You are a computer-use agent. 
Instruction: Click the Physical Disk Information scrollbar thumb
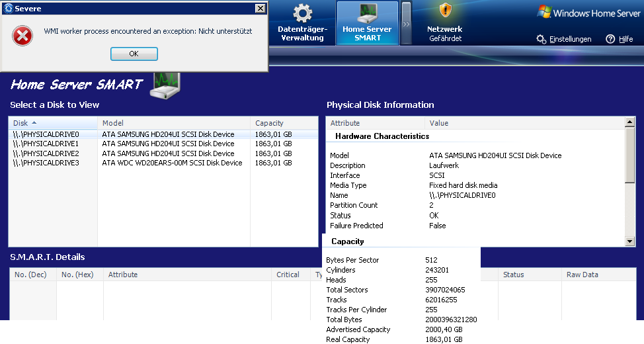629,155
